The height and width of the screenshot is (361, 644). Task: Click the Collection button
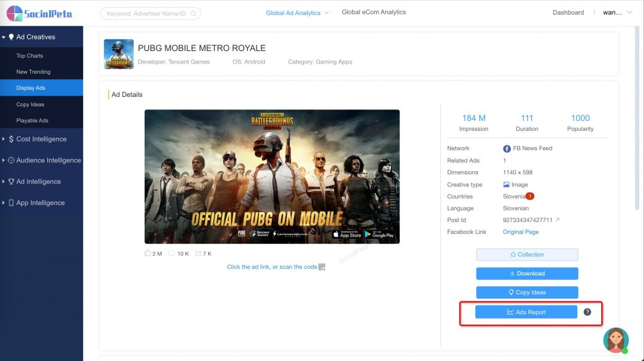[527, 255]
